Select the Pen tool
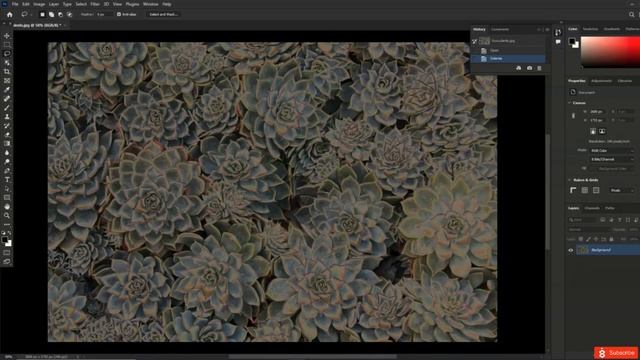Viewport: 640px width, 360px height. 7,171
